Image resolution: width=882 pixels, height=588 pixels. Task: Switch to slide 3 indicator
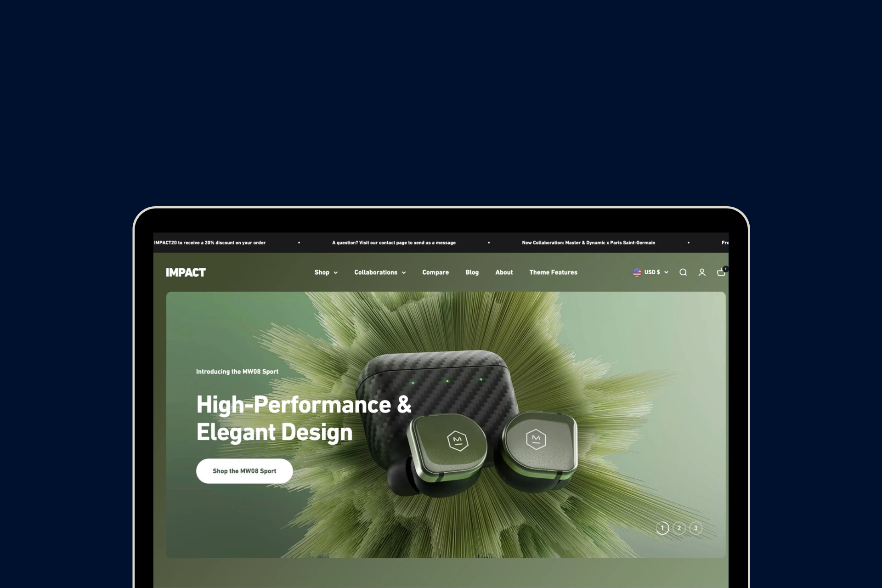[696, 528]
